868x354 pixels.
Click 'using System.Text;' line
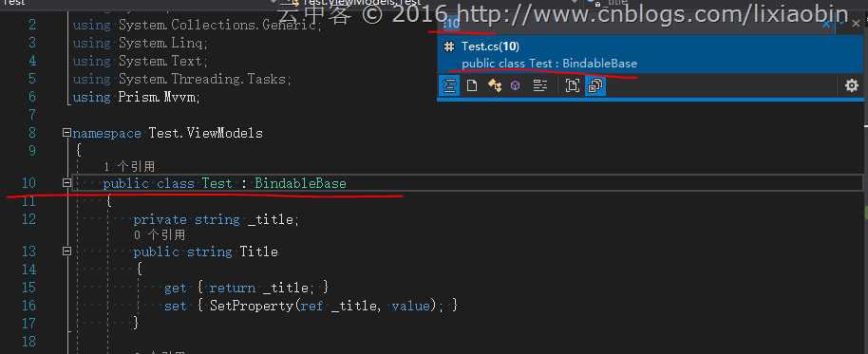point(141,61)
